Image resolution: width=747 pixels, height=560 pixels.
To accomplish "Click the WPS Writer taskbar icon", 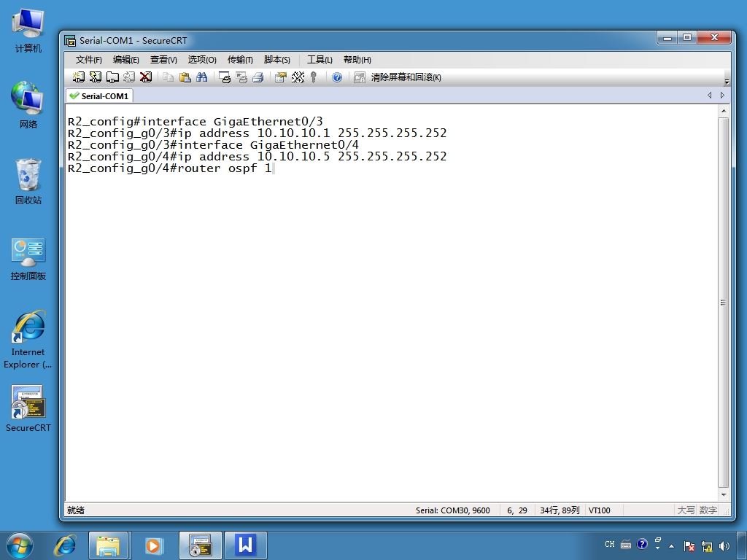I will pos(245,545).
